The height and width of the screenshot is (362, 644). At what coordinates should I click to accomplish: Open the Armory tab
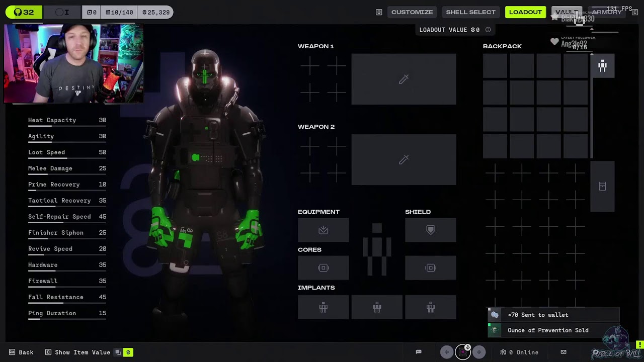606,12
